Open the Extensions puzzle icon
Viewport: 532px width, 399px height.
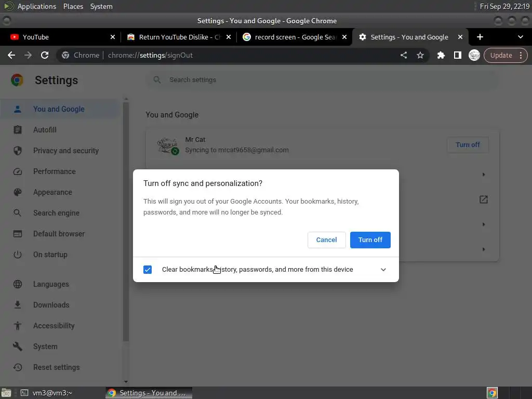tap(441, 55)
